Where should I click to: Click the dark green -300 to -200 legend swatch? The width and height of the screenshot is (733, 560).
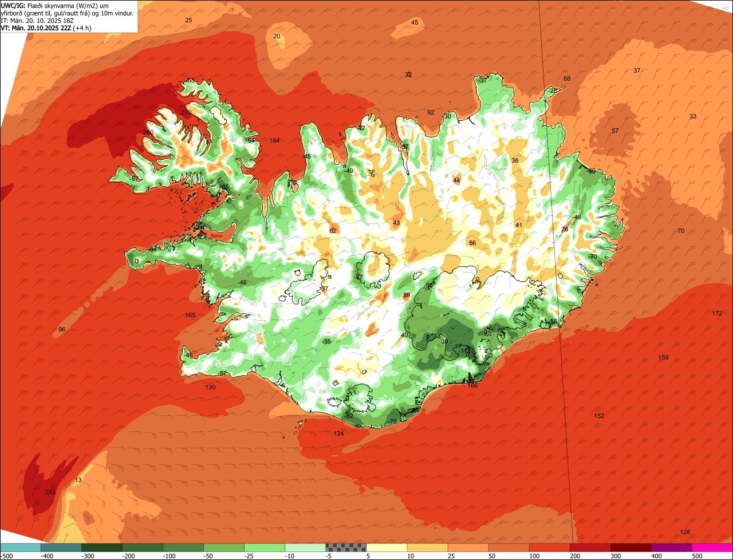103,547
